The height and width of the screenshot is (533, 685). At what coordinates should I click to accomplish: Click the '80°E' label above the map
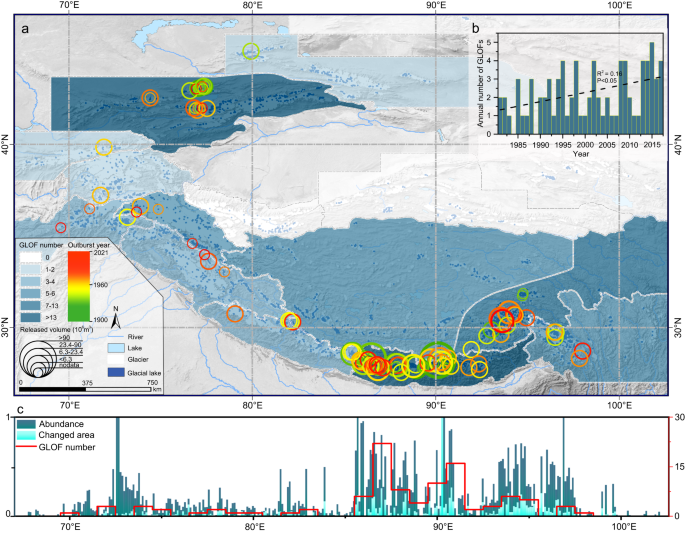[x=252, y=5]
